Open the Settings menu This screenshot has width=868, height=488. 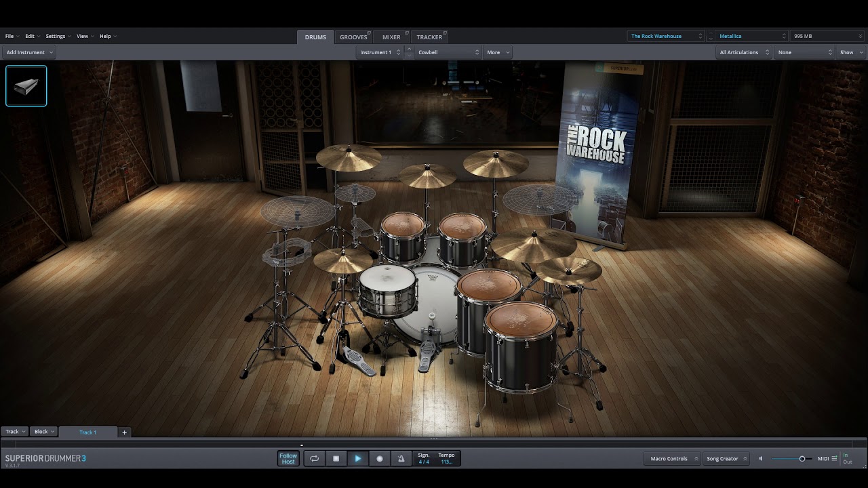point(58,36)
